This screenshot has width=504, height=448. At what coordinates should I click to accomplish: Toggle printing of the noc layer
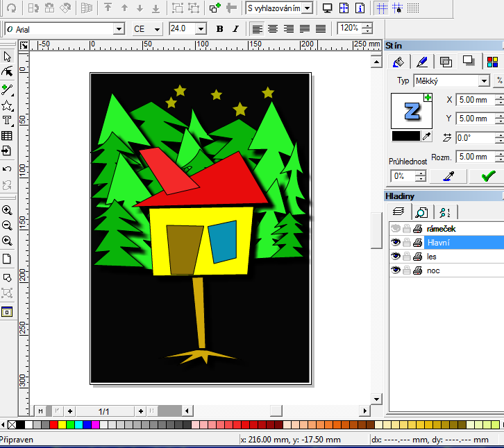tap(417, 270)
